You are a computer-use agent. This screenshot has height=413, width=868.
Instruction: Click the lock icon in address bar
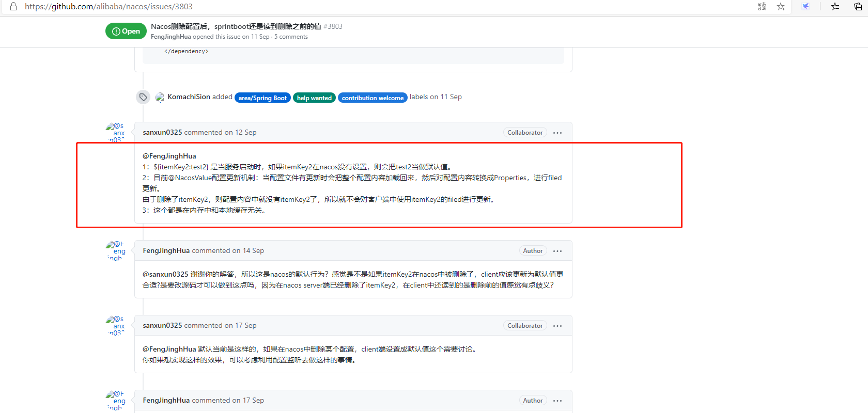[x=13, y=6]
